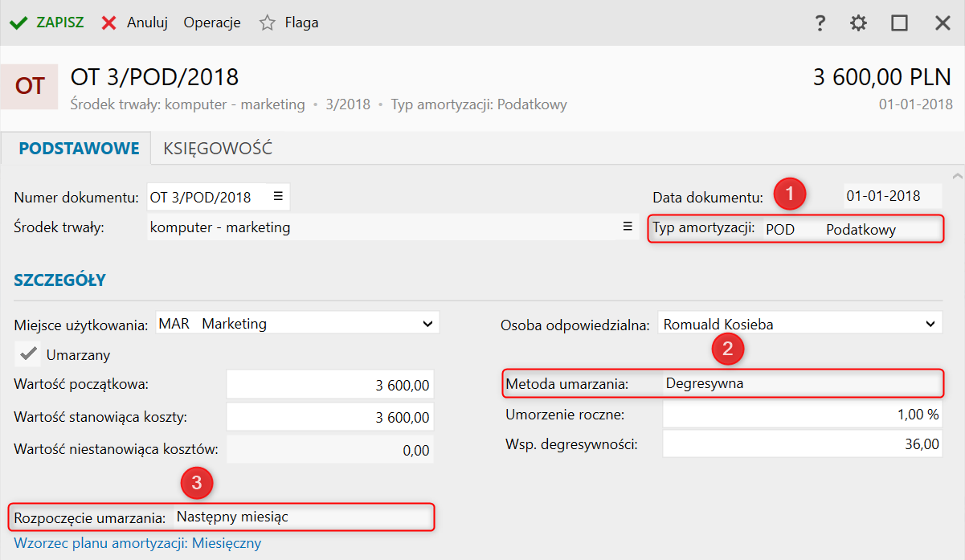This screenshot has width=965, height=560.
Task: Open settings via the gear icon
Action: 859,23
